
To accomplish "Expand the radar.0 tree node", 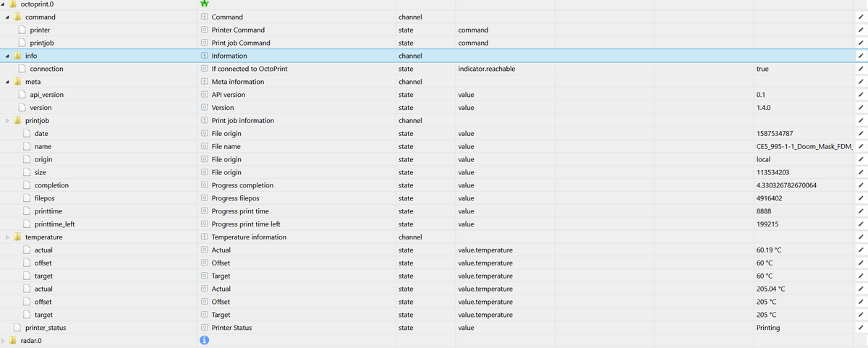I will click(3, 341).
